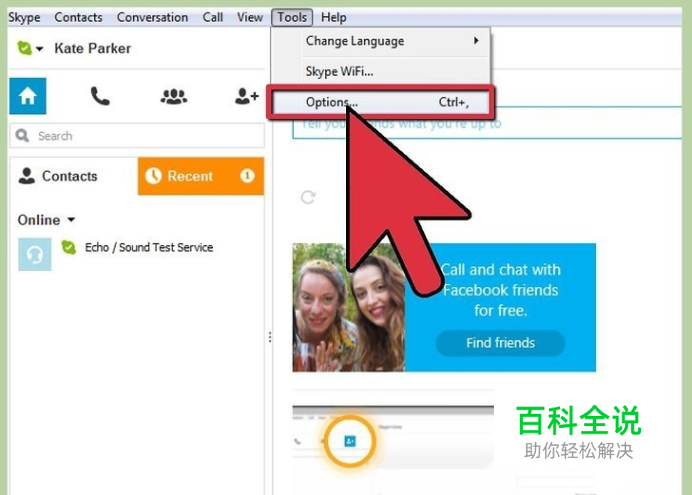
Task: Open the Help menu
Action: pyautogui.click(x=334, y=17)
